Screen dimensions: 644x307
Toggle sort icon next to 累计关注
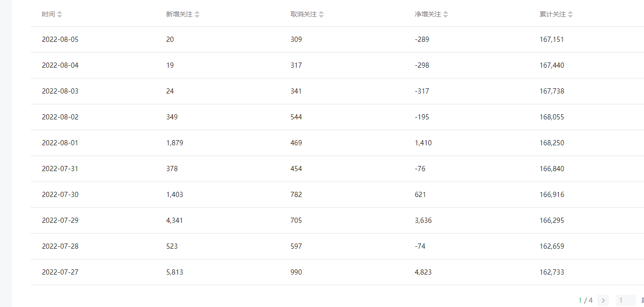(x=570, y=15)
